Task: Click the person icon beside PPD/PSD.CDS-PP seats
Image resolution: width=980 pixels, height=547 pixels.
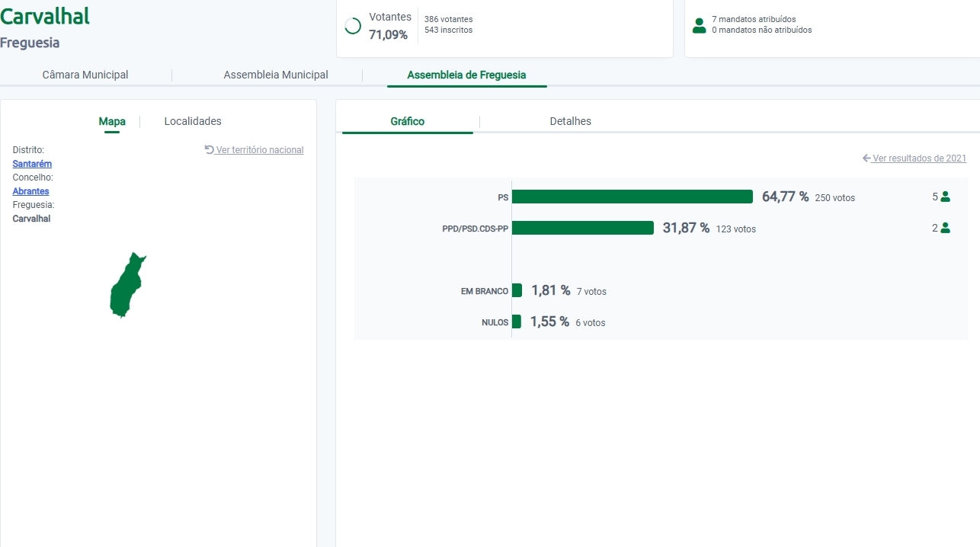Action: click(x=945, y=228)
